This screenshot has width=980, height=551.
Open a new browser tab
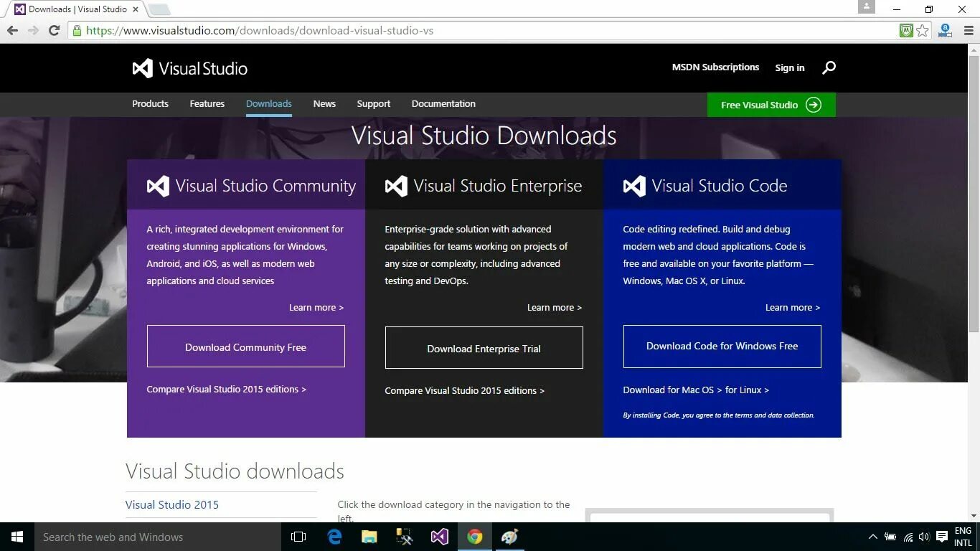tap(159, 9)
